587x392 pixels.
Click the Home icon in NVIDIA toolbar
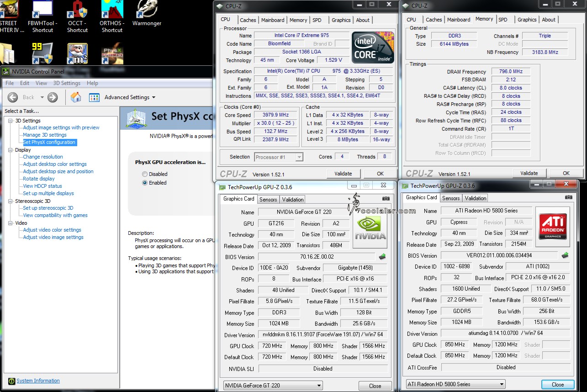click(x=76, y=97)
